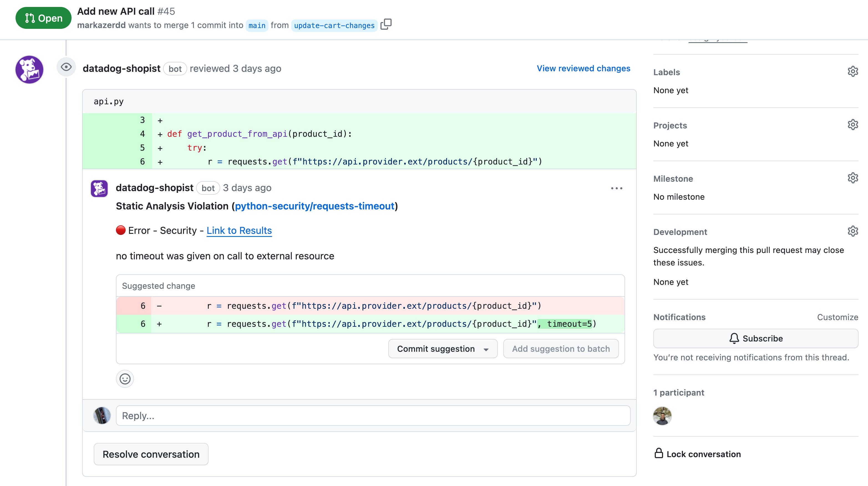The height and width of the screenshot is (486, 868).
Task: Open Development settings via the gear icon
Action: 853,231
